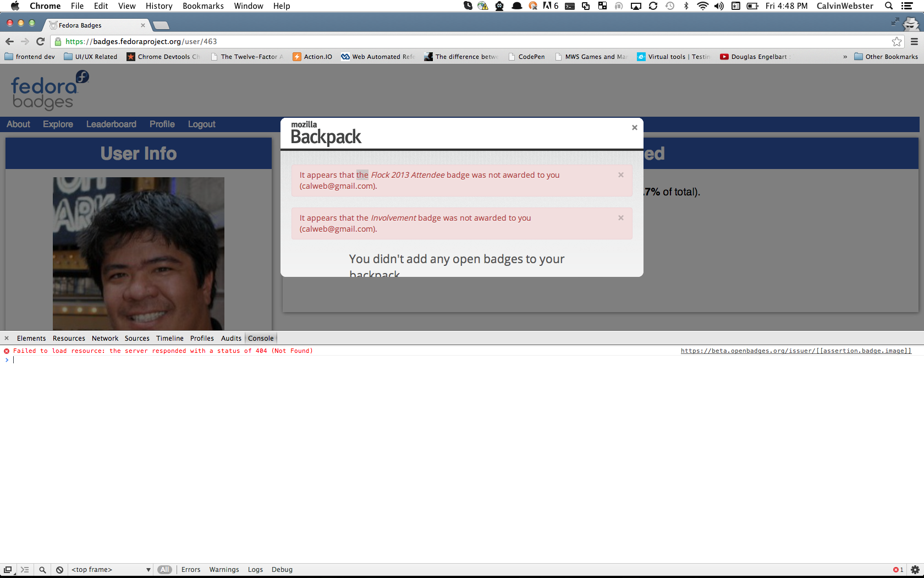Switch to the Sources tab

137,339
